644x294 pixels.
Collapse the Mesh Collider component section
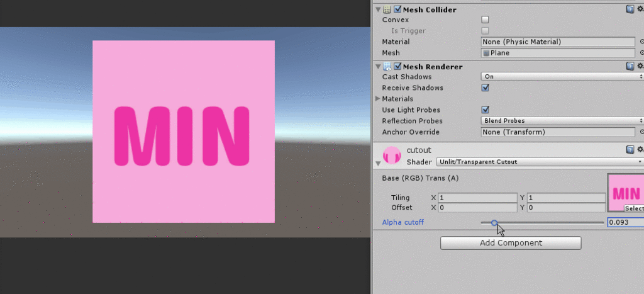point(378,9)
